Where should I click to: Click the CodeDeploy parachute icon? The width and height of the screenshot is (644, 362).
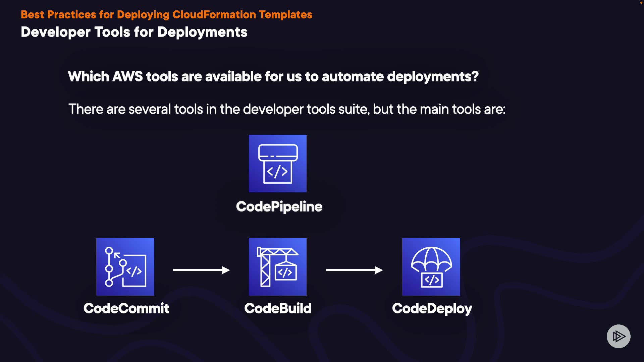click(431, 267)
